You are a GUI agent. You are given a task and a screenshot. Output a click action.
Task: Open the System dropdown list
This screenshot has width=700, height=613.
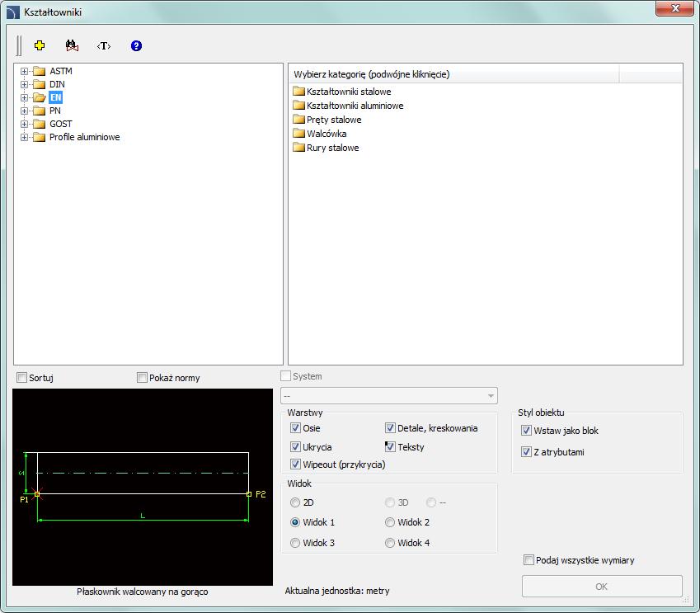(x=389, y=396)
